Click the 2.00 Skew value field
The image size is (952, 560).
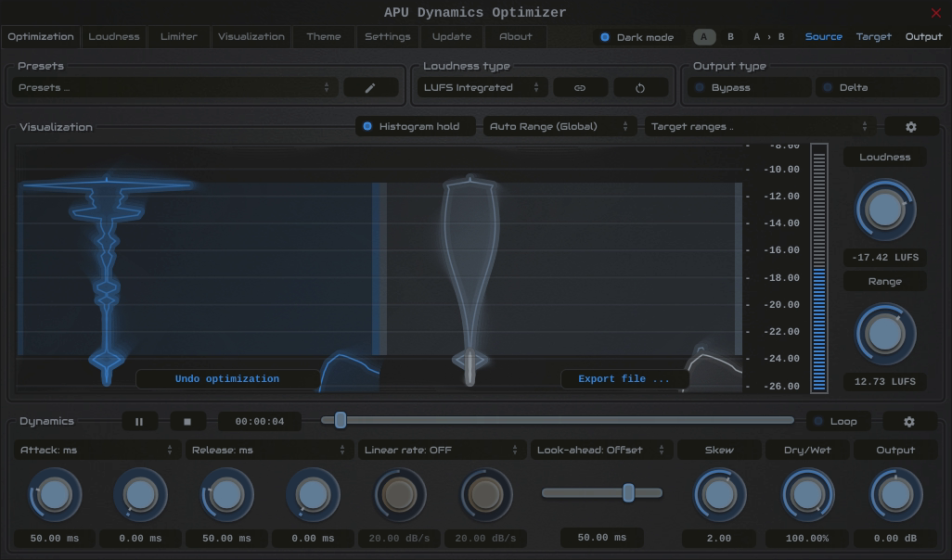click(719, 538)
